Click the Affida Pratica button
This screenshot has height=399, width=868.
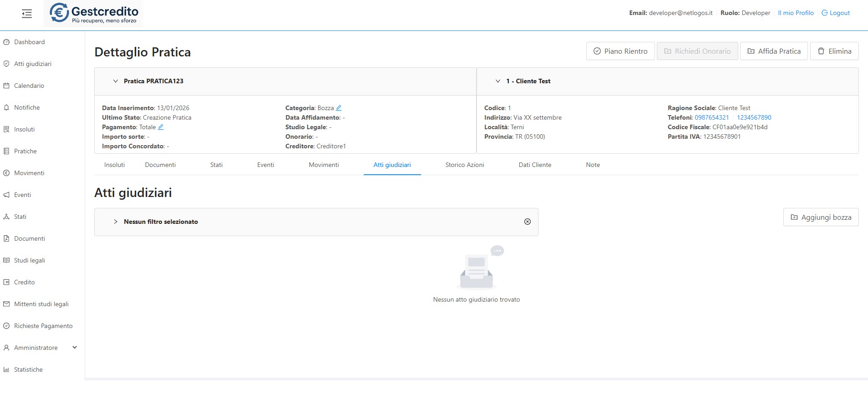(774, 51)
